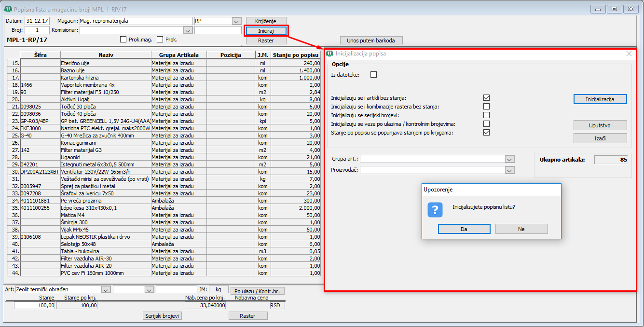Click the Knjiženje button
The height and width of the screenshot is (327, 644).
click(266, 21)
